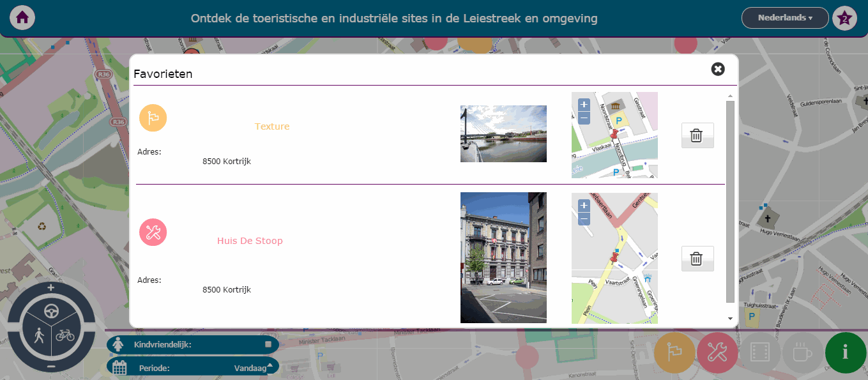Click the plus on the travel wheel
This screenshot has height=380, width=868.
click(51, 288)
